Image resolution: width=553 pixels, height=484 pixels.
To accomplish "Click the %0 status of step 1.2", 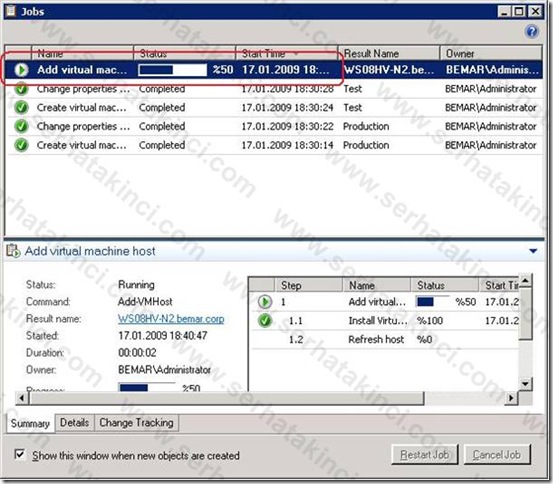I will tap(424, 339).
